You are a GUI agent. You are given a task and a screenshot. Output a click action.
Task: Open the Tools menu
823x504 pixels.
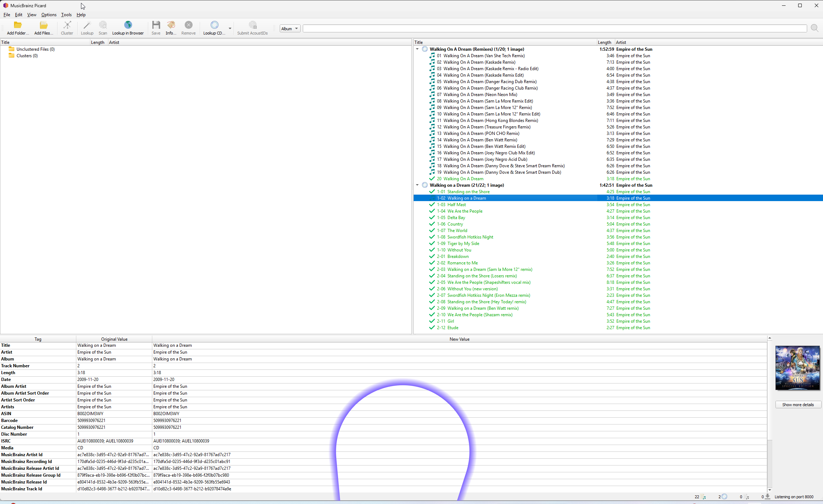[x=66, y=15]
